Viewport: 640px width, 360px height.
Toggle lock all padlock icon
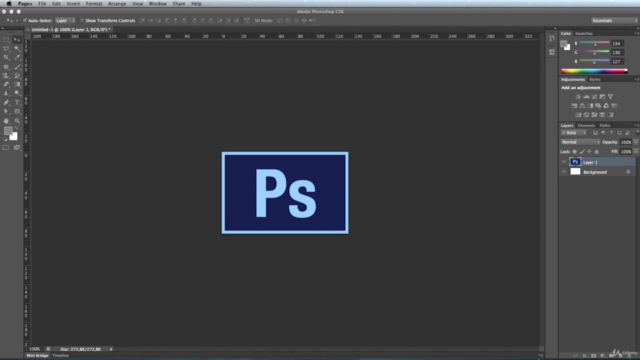pos(597,152)
